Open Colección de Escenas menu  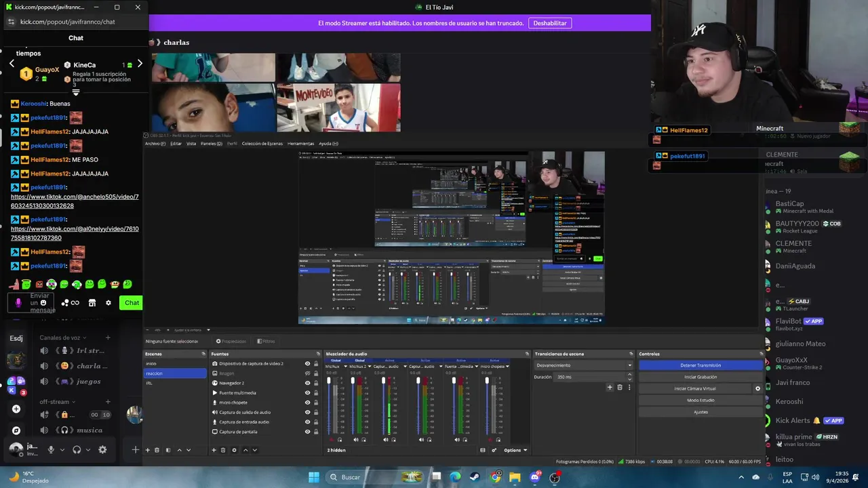coord(262,144)
